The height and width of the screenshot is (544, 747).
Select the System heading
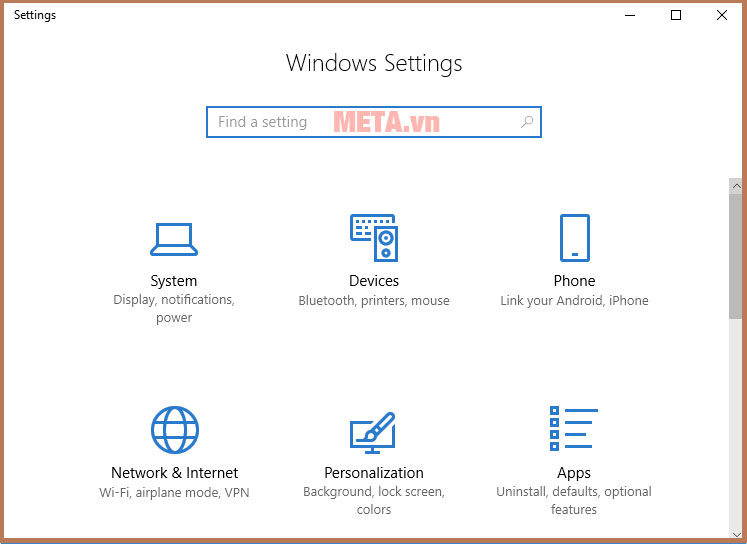tap(174, 281)
